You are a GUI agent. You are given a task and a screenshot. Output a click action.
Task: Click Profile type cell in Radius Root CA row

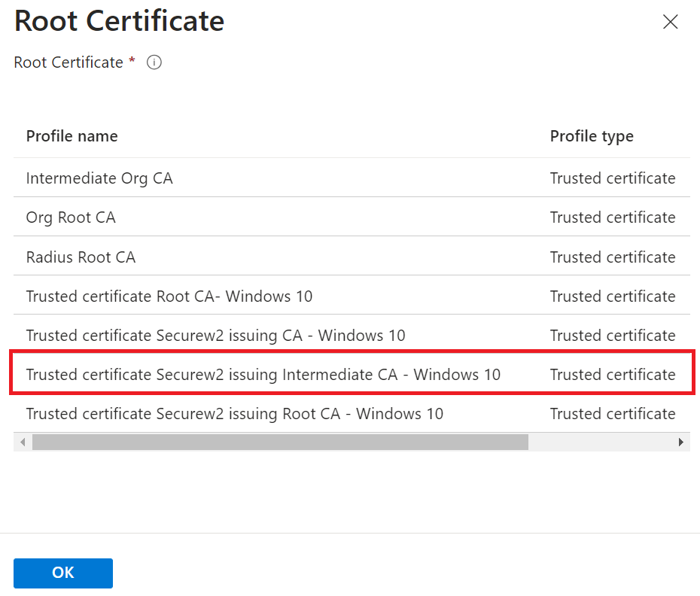tap(613, 257)
